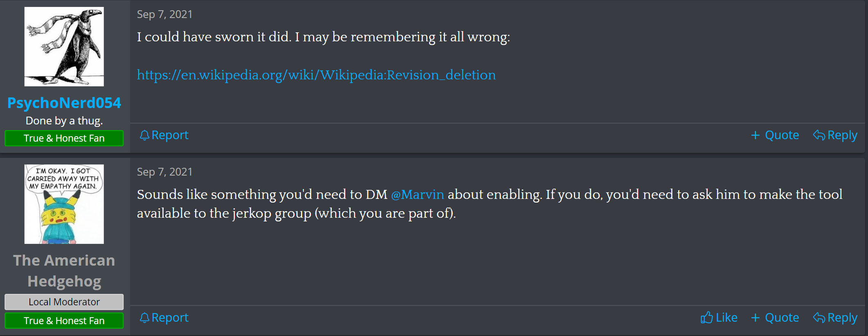The height and width of the screenshot is (336, 868).
Task: Click the Reply text on the second post
Action: click(842, 318)
